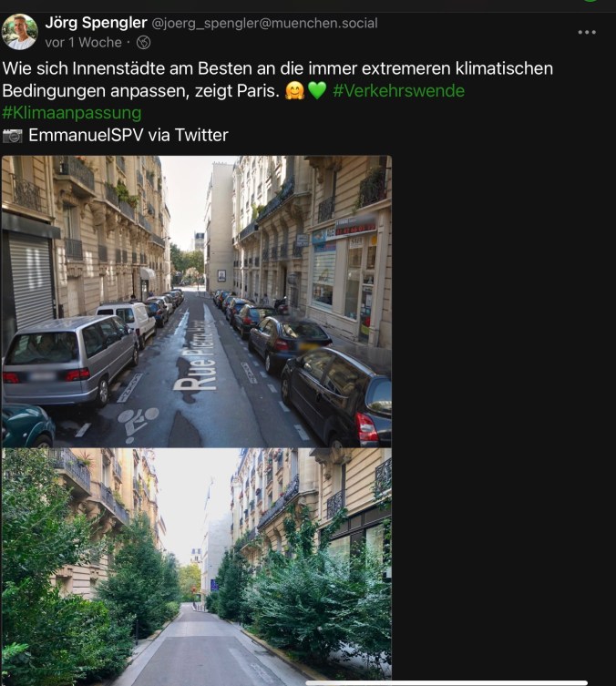
Task: Click the bicycle lane marking in top photo
Action: [138, 421]
